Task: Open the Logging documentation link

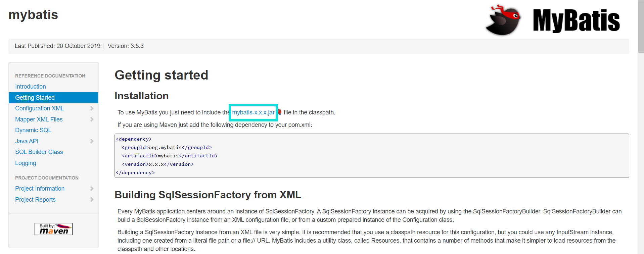Action: pyautogui.click(x=26, y=163)
